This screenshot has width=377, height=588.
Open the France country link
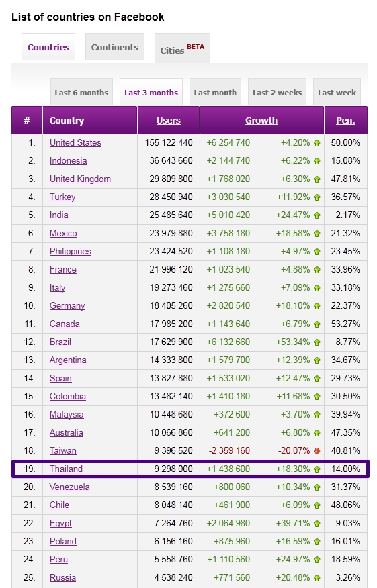(63, 269)
